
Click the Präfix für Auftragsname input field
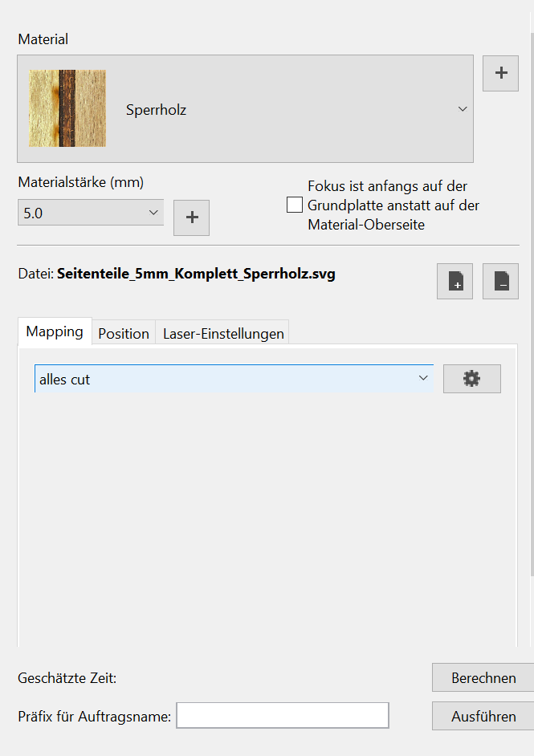tap(282, 716)
